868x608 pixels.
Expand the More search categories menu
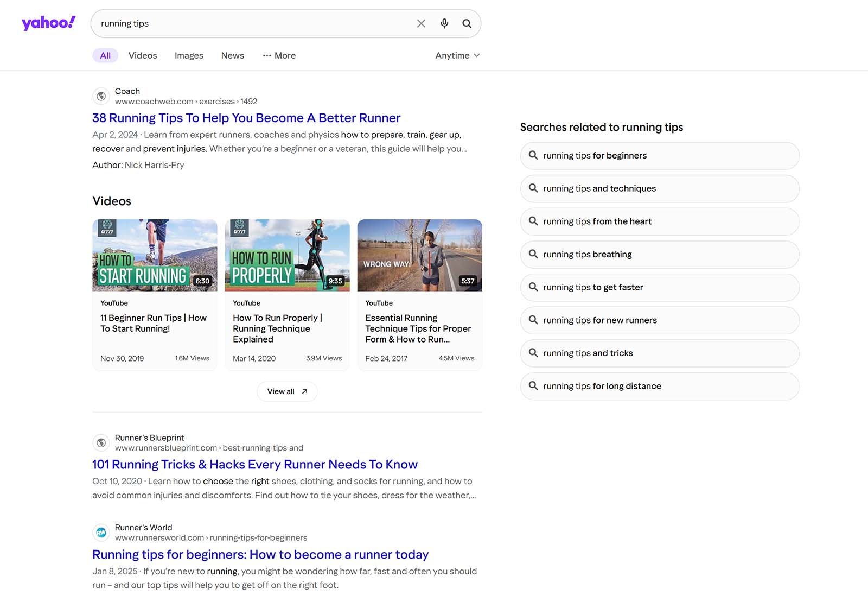(x=279, y=55)
